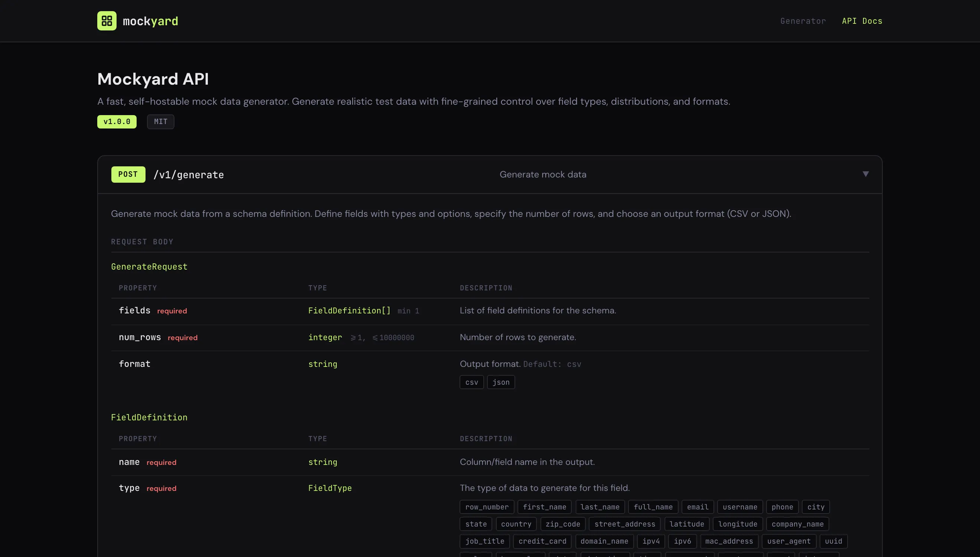Click the GenerateRequest schema heading
Screen dimensions: 980x557
coord(149,267)
